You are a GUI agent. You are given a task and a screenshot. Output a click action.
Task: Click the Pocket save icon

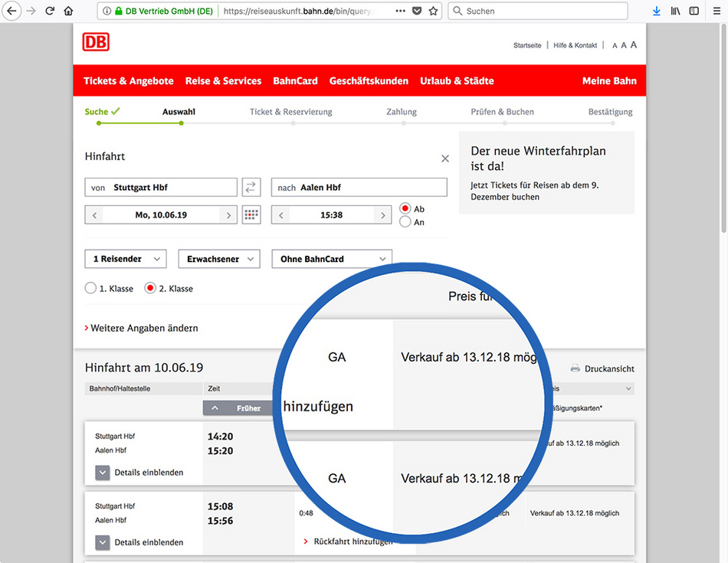(x=417, y=11)
